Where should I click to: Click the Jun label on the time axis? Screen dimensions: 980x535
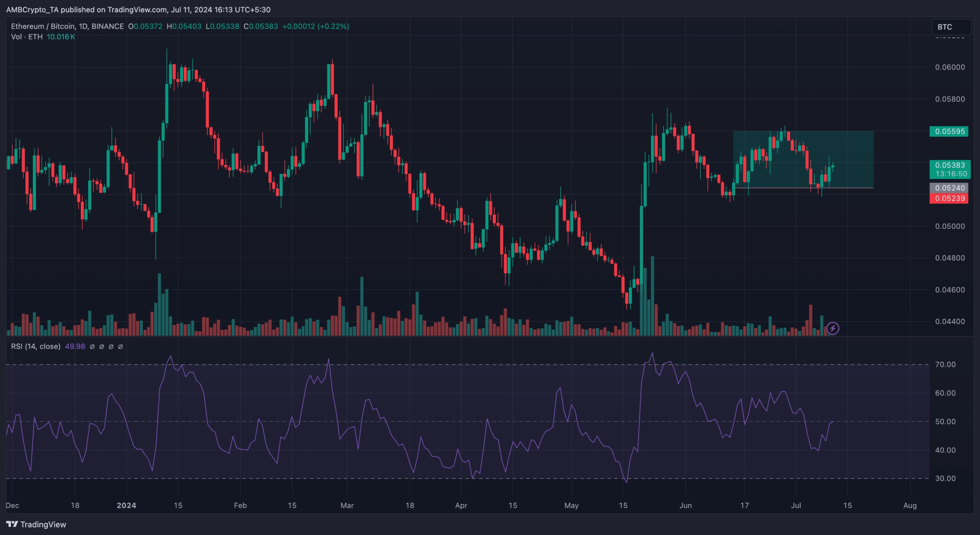[685, 506]
